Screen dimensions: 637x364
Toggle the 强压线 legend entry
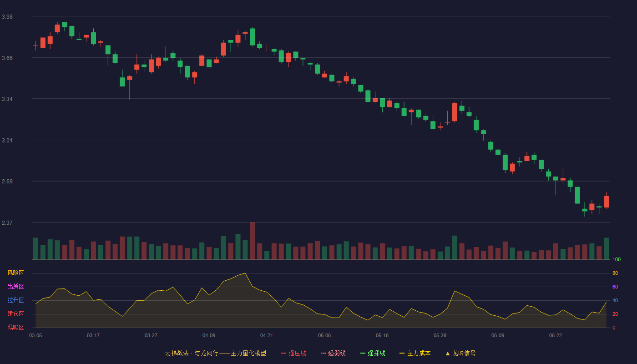coord(293,353)
